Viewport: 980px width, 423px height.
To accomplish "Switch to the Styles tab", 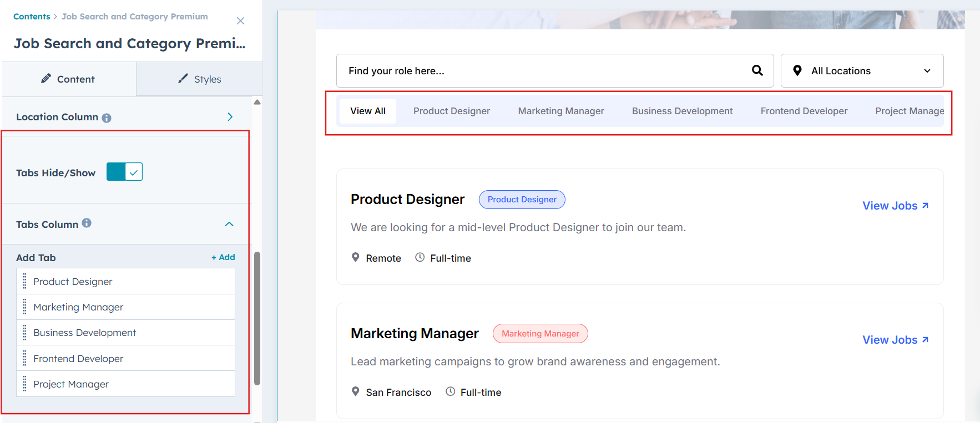I will click(199, 79).
